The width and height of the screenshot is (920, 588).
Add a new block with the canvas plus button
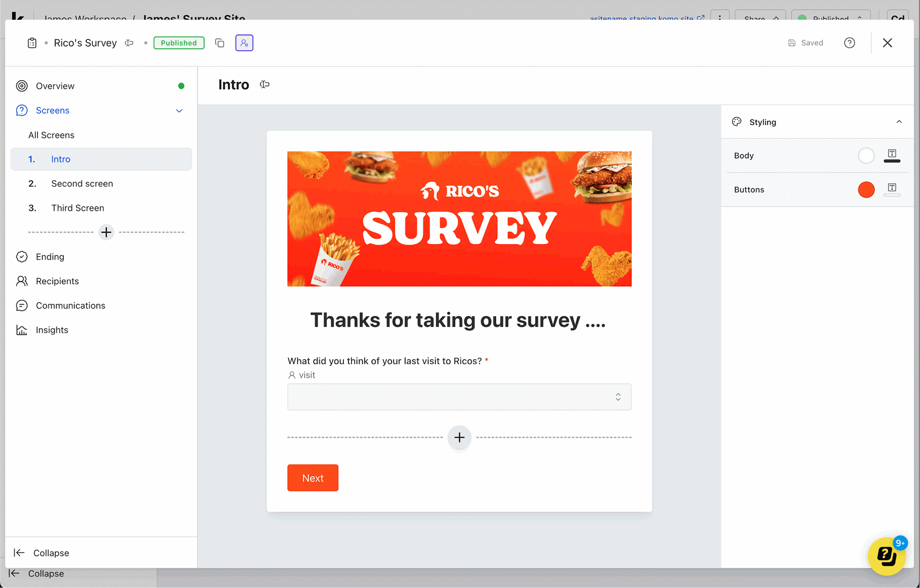459,438
